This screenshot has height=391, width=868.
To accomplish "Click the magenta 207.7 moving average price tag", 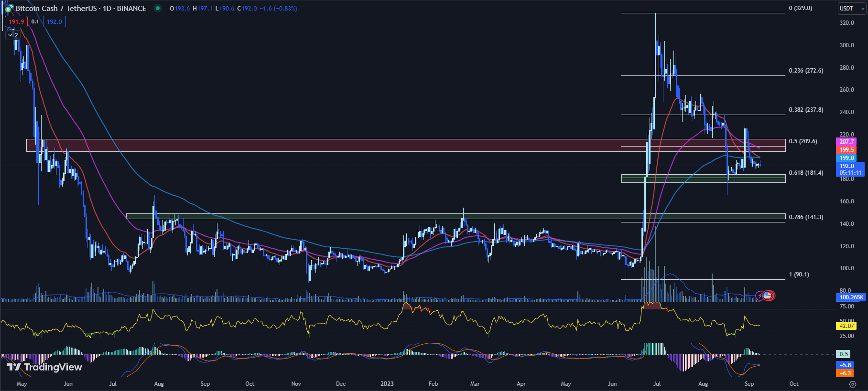I will [846, 142].
